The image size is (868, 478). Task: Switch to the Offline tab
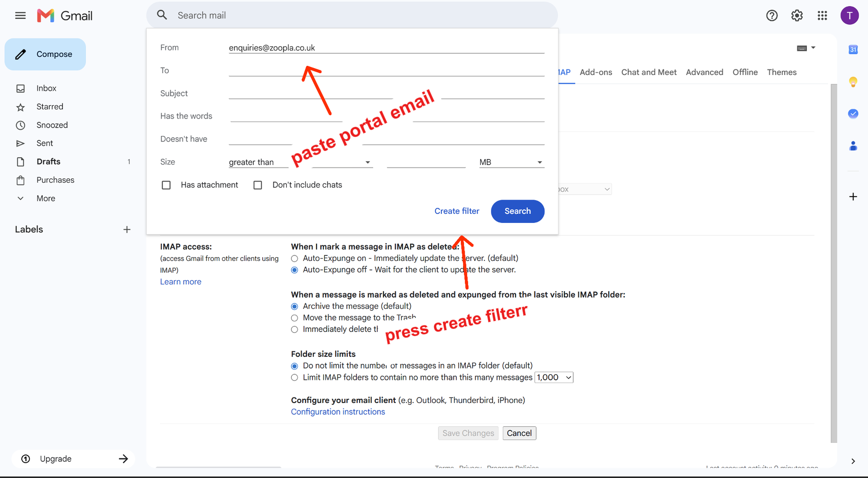745,72
